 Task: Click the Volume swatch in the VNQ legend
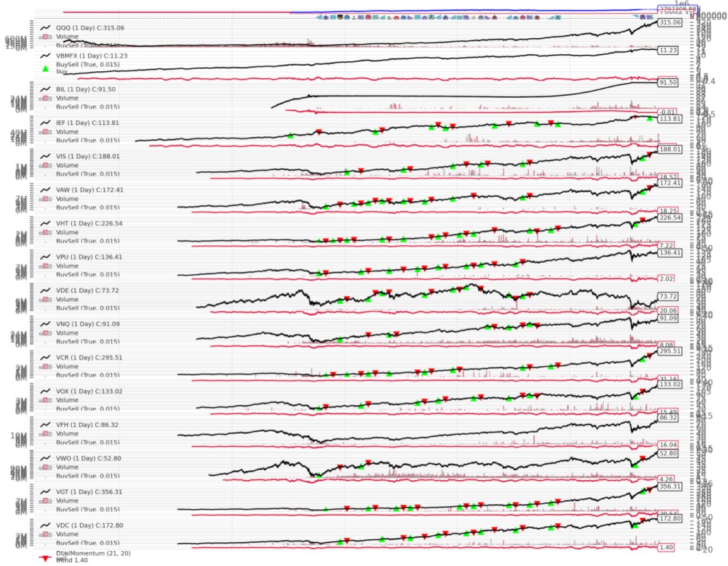pyautogui.click(x=45, y=333)
